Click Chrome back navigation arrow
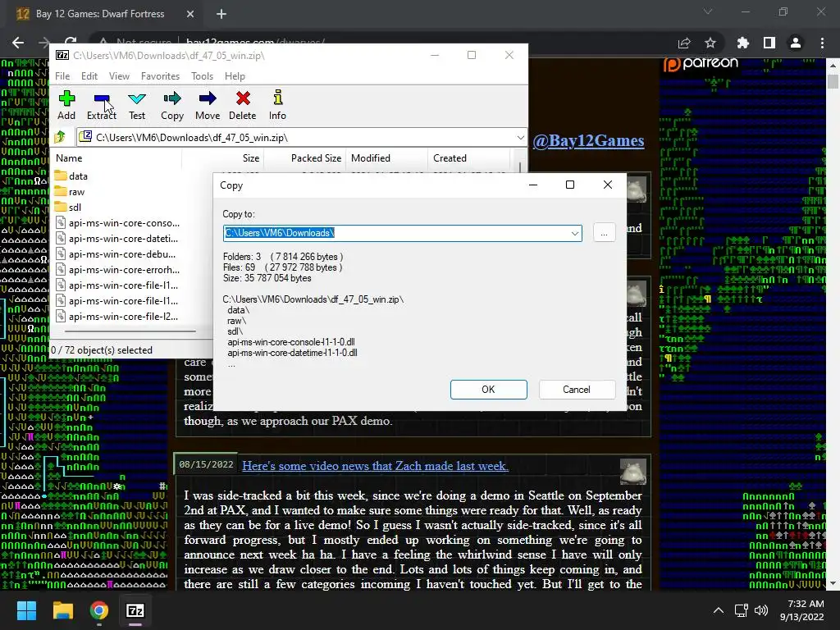The image size is (840, 630). [18, 43]
